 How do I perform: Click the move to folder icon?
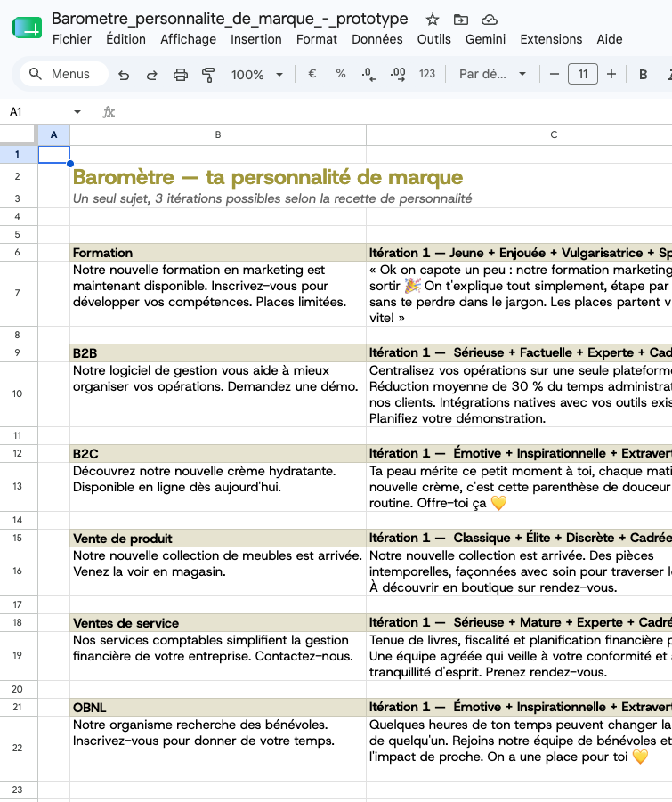tap(461, 20)
